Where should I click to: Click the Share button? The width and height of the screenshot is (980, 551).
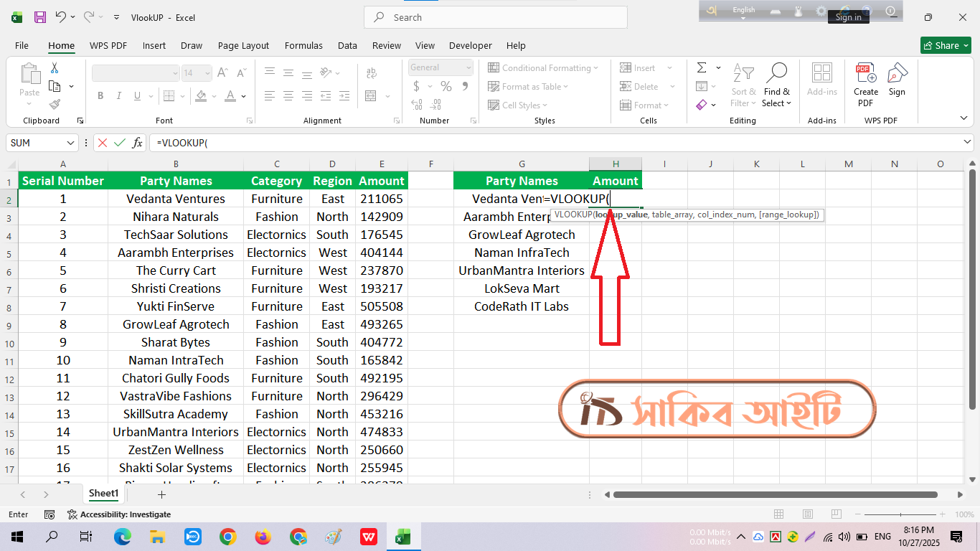point(946,45)
